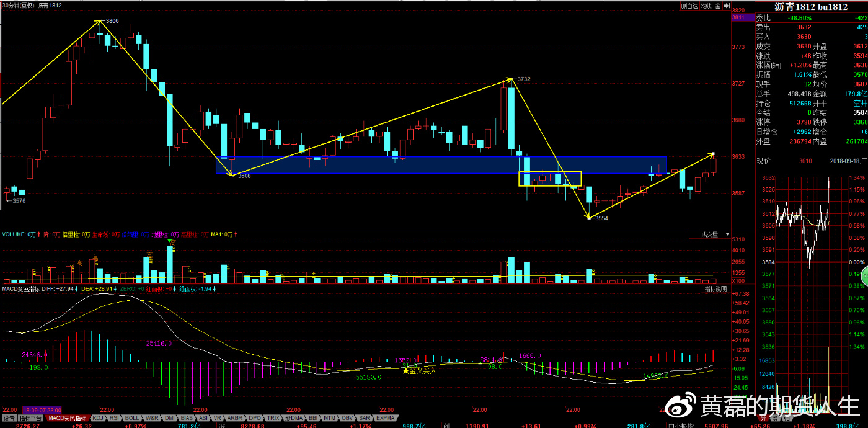The height and width of the screenshot is (428, 868).
Task: Click the 振幅 1.61% value
Action: pyautogui.click(x=801, y=74)
